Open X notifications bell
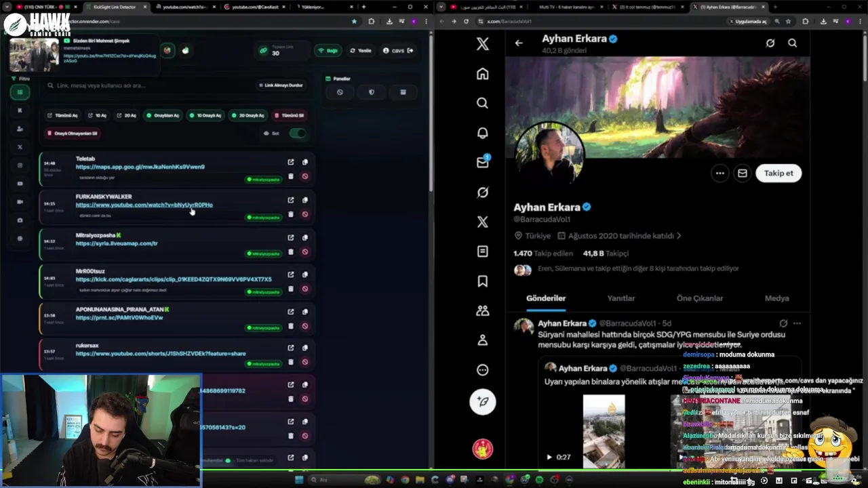This screenshot has width=868, height=488. click(x=482, y=133)
